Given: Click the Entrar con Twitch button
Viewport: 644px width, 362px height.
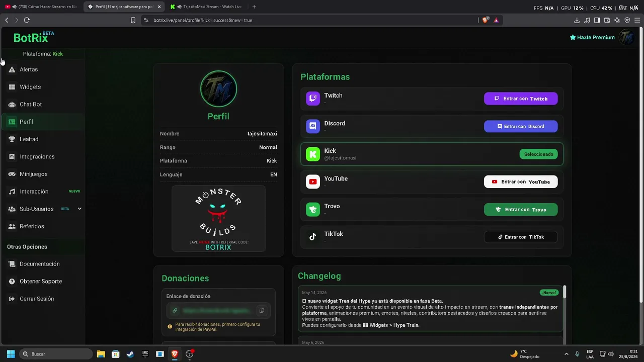Looking at the screenshot, I should point(521,99).
